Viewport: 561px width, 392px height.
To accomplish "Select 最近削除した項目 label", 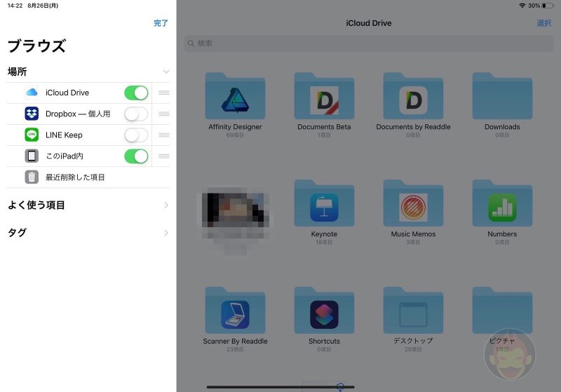I will point(75,177).
